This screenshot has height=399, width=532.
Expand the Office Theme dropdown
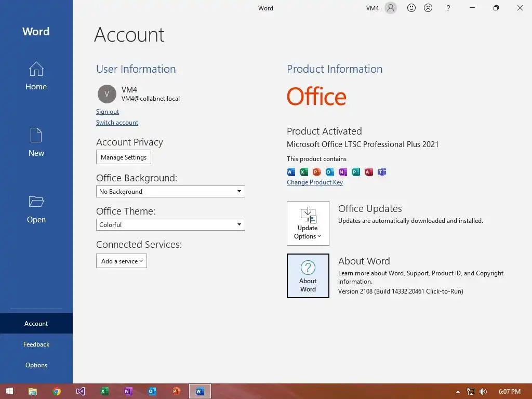point(170,224)
